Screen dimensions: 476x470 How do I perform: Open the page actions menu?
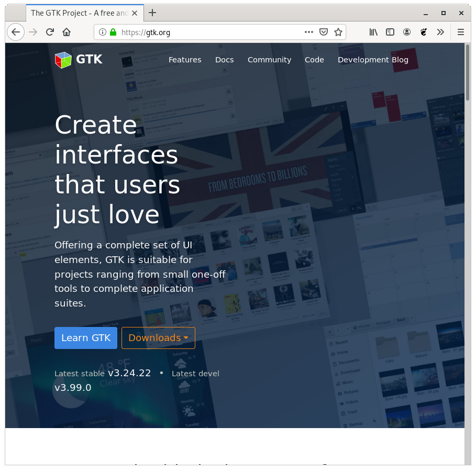point(309,32)
